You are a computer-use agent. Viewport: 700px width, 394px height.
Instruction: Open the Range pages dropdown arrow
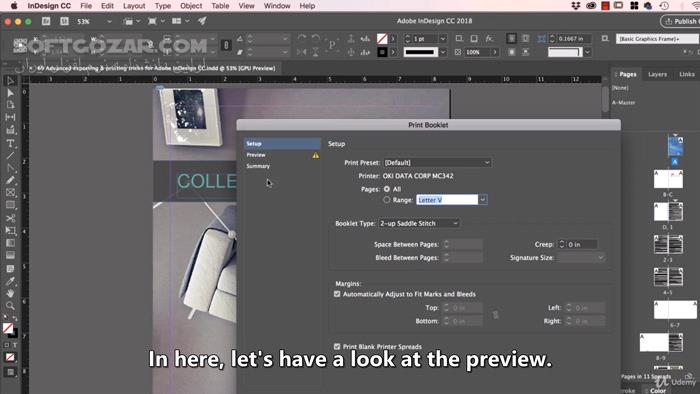pos(483,200)
